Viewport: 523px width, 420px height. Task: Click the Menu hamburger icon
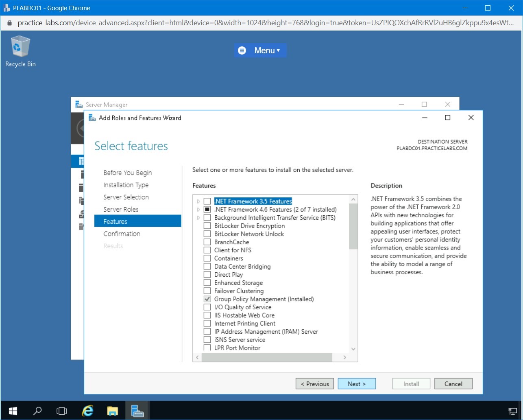click(242, 50)
